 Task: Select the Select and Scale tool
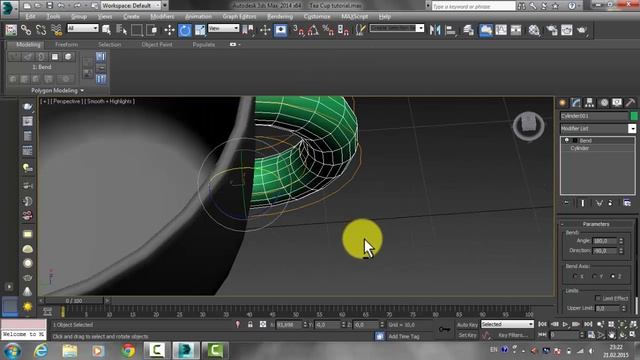[x=200, y=30]
